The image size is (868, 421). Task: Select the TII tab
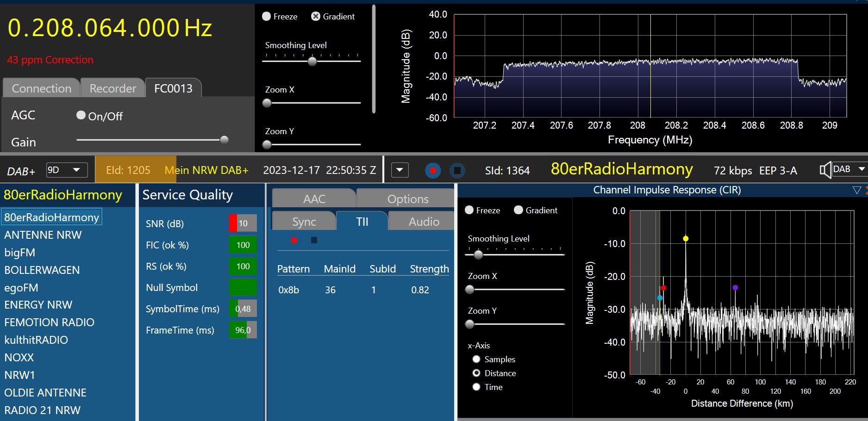[362, 222]
